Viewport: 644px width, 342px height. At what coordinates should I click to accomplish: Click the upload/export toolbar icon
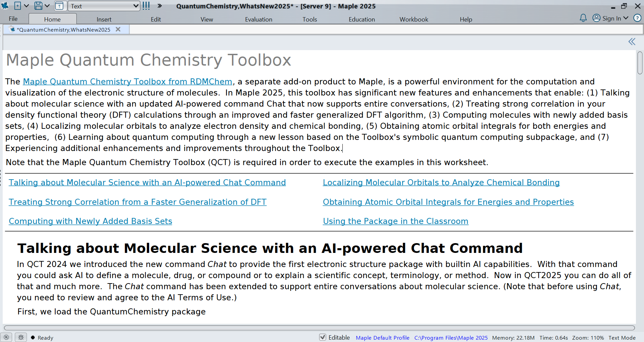pos(59,6)
